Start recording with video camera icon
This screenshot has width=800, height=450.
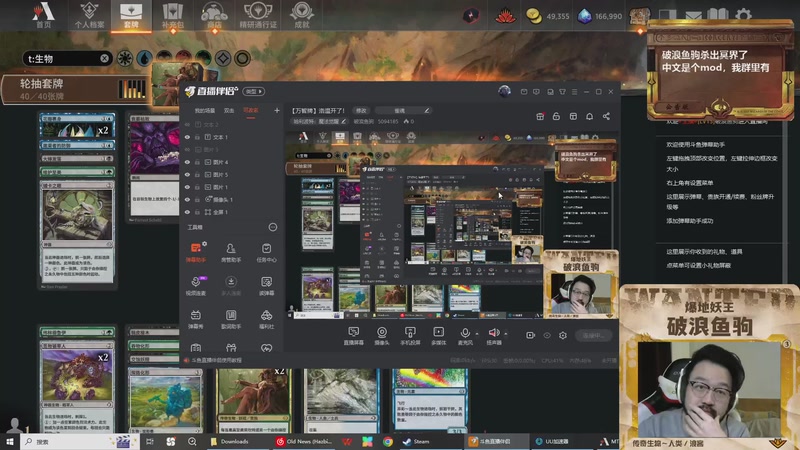click(530, 335)
